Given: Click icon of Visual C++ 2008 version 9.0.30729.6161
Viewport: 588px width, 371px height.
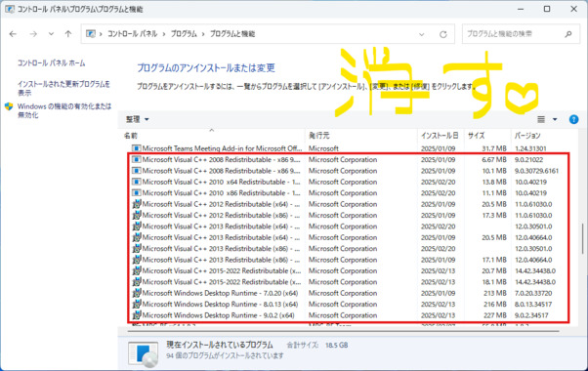Looking at the screenshot, I should (x=137, y=171).
